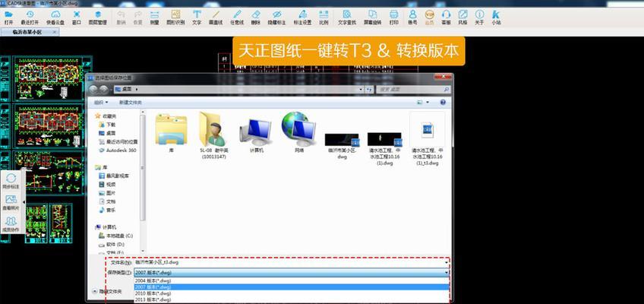Toggle 隐藏标注 hide annotations tool
The image size is (644, 304).
click(276, 17)
